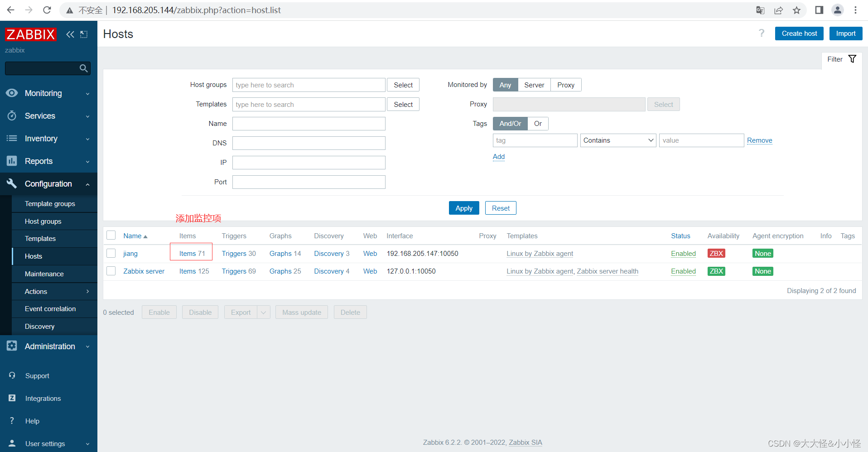Focus the Host groups search field
The image size is (868, 452).
[309, 85]
